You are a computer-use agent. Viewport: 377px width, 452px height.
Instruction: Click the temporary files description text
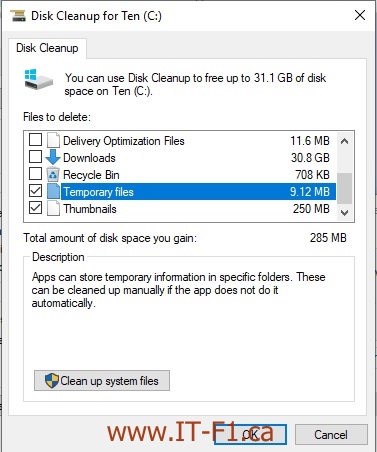178,290
